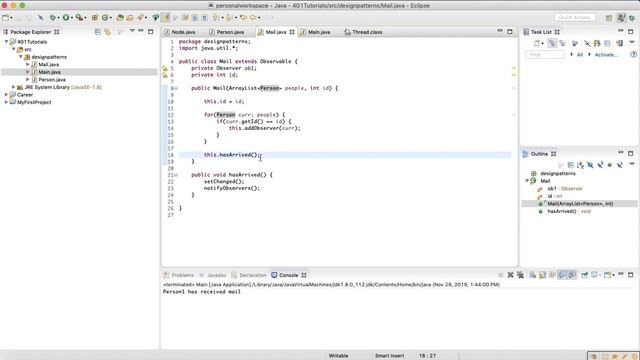Open the Open Perspective icon

click(x=609, y=18)
